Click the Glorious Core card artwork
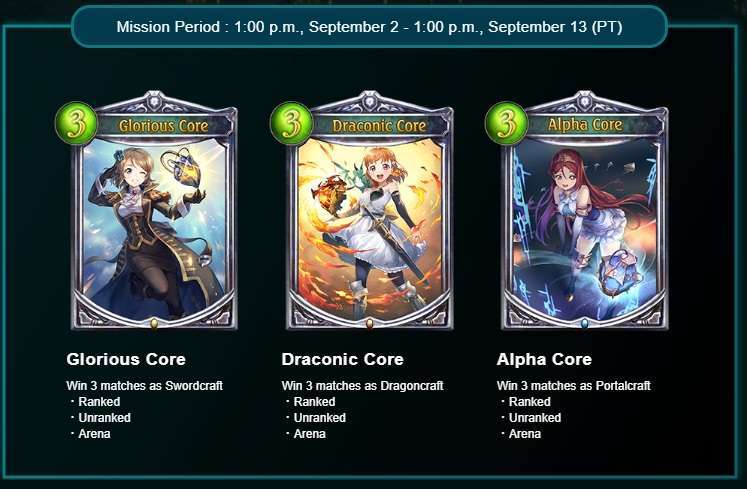747x489 pixels. coord(154,229)
